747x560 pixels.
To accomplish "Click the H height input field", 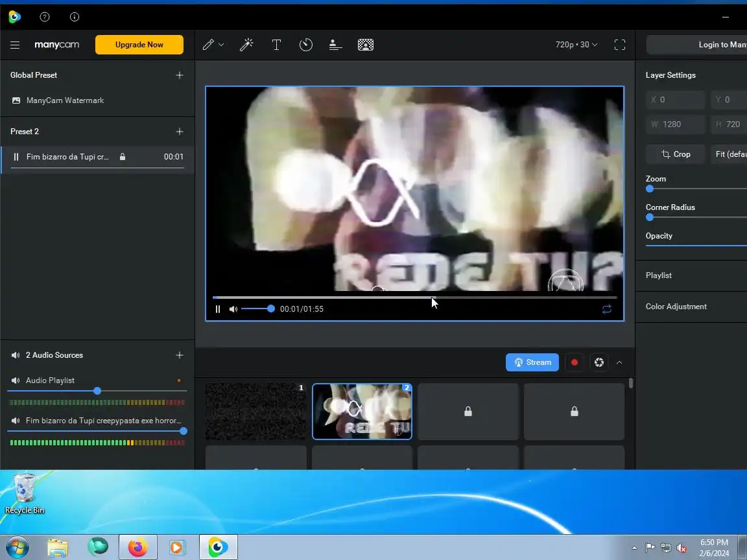I will coord(729,124).
